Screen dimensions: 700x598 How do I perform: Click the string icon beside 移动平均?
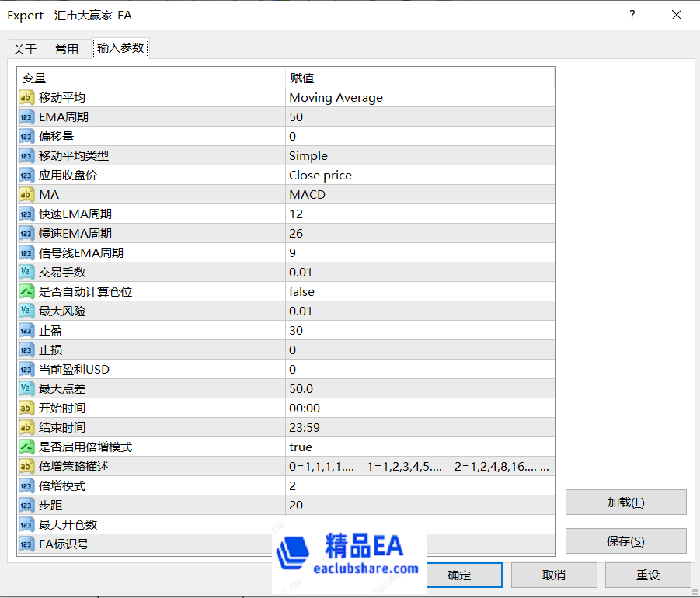[x=26, y=98]
